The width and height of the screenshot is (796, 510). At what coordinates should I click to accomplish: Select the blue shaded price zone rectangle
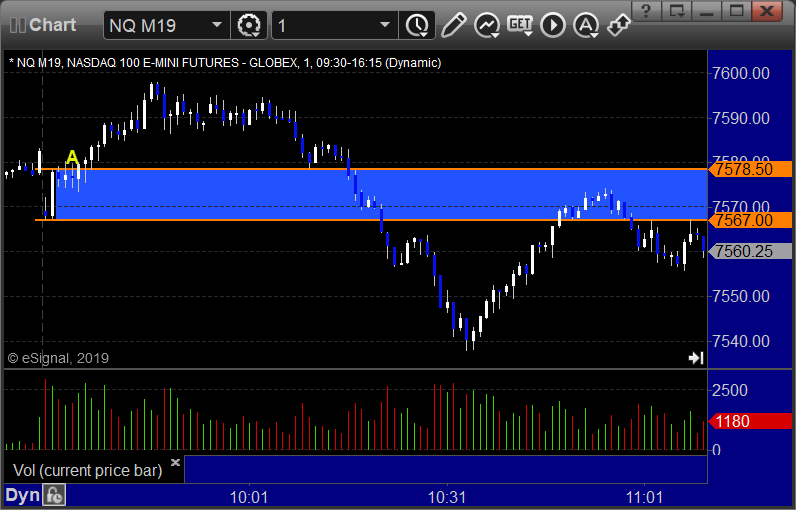[381, 194]
